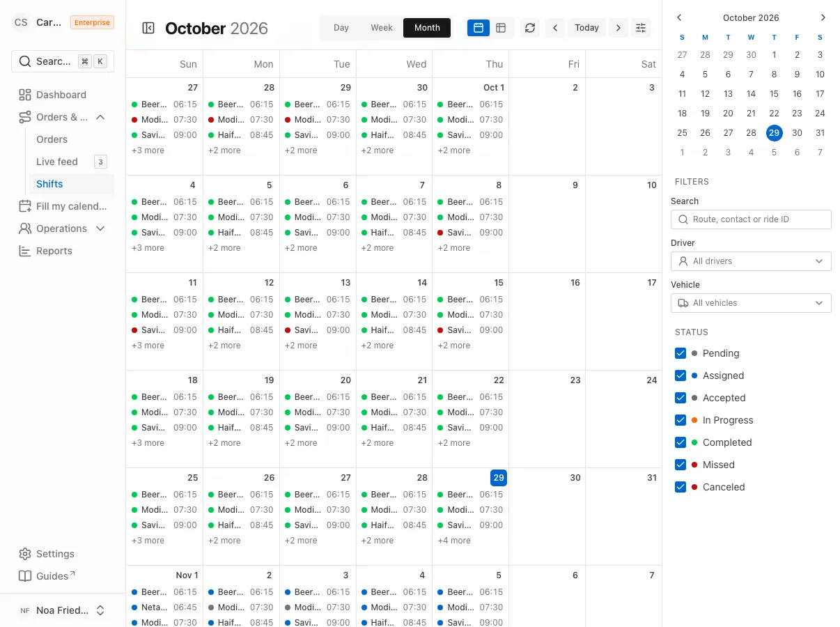840x627 pixels.
Task: Toggle Assigned status checkbox
Action: tap(680, 376)
